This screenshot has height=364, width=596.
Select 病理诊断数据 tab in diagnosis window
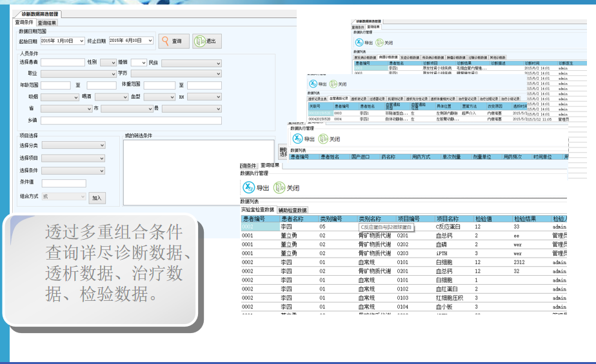click(388, 57)
